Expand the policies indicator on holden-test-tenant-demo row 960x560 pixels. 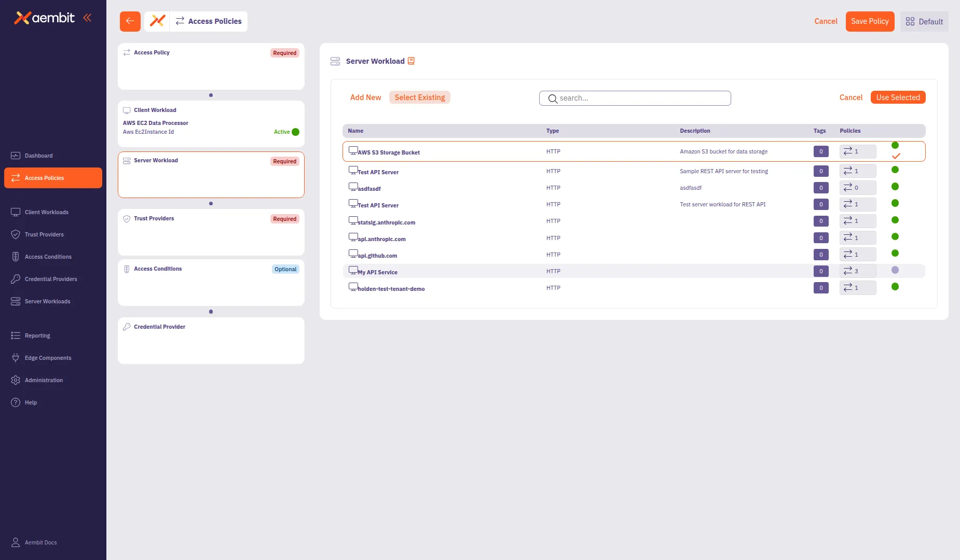pos(857,287)
